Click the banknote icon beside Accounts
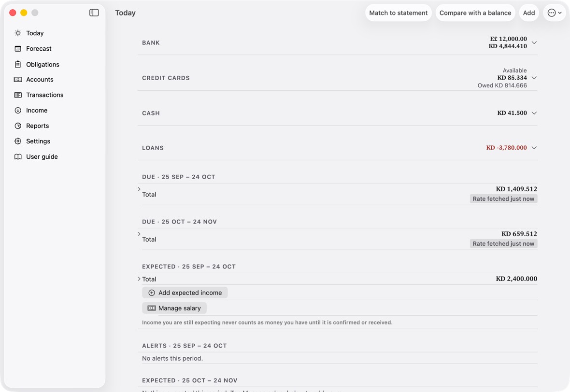570x392 pixels. point(18,80)
